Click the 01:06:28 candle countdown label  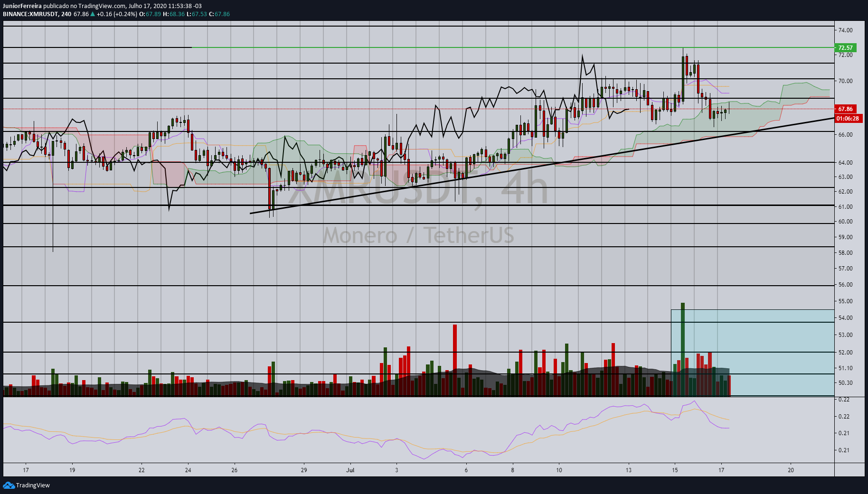coord(848,118)
